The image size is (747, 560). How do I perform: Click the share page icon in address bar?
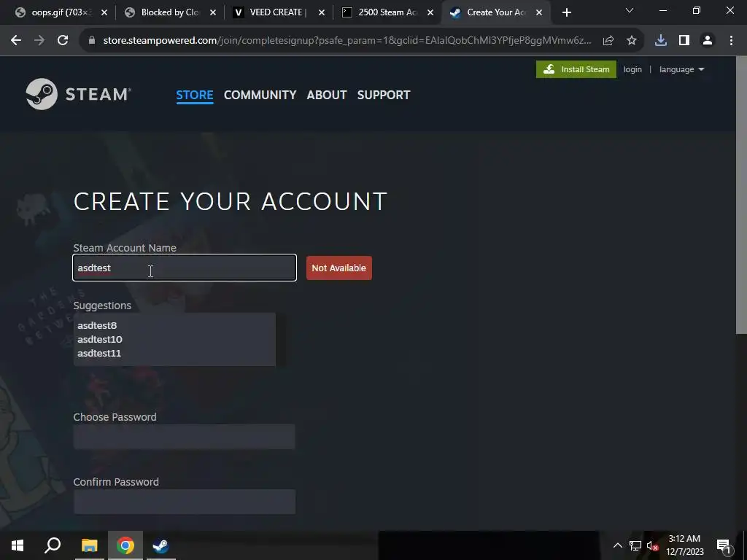tap(608, 41)
